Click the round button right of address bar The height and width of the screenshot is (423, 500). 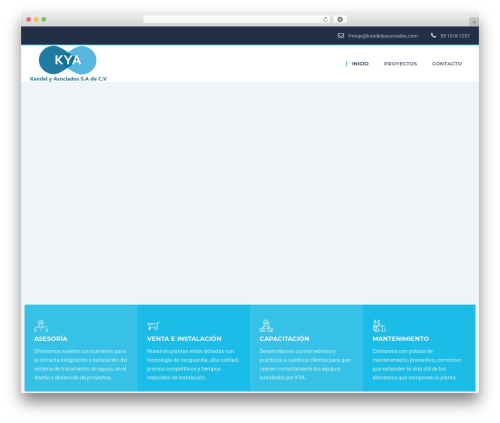340,20
